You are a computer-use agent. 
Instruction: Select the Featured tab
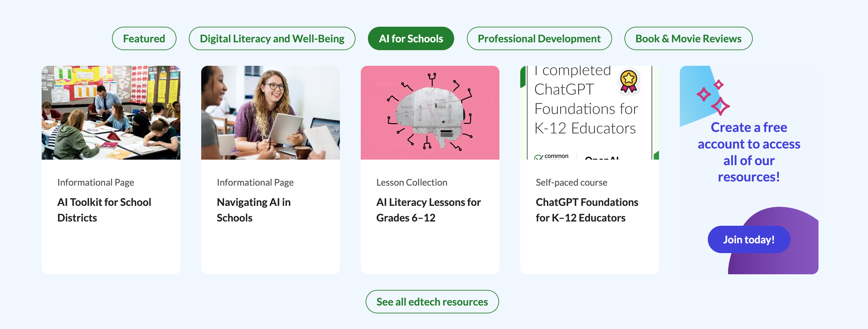coord(144,39)
